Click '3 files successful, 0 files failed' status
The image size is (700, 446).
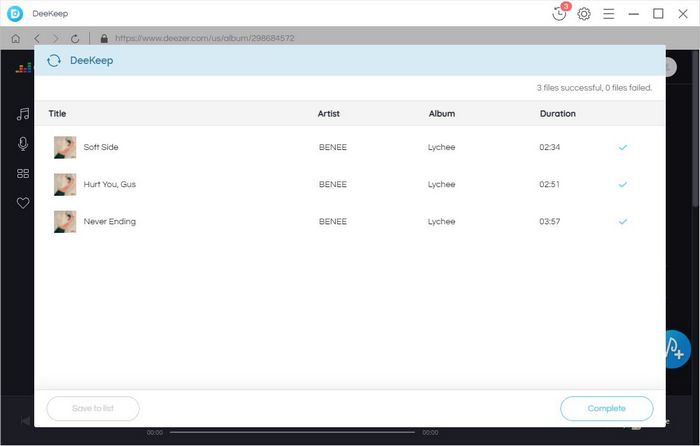coord(594,88)
